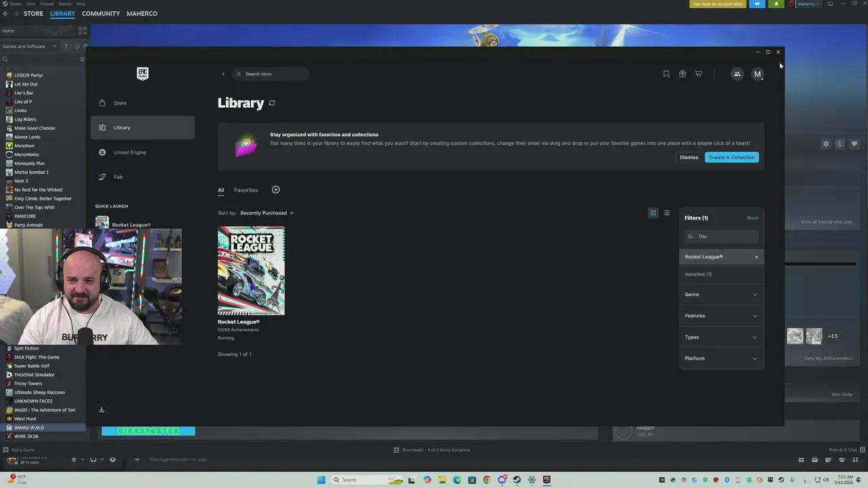The image size is (868, 488).
Task: Switch to the All tab
Action: tap(220, 190)
